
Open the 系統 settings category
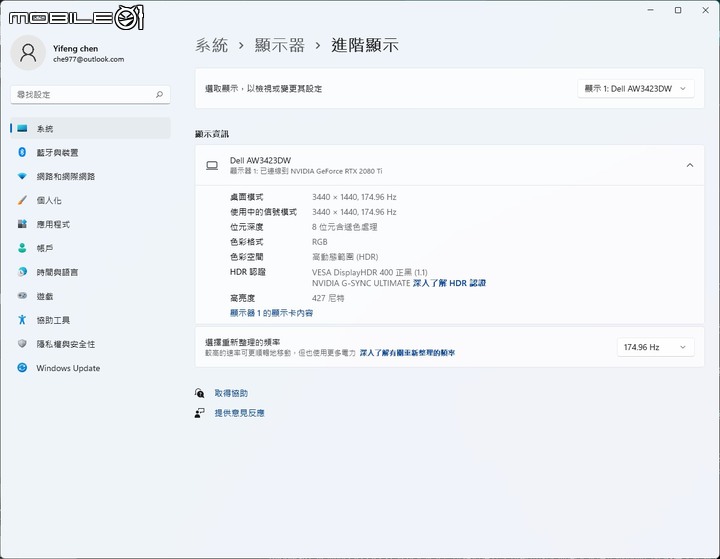[90, 129]
